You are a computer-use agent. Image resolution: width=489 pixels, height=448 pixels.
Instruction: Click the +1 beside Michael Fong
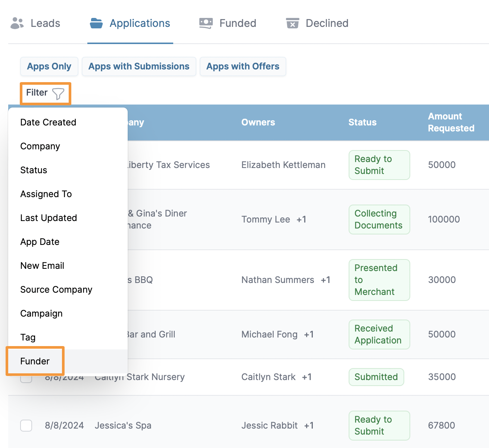tap(309, 335)
